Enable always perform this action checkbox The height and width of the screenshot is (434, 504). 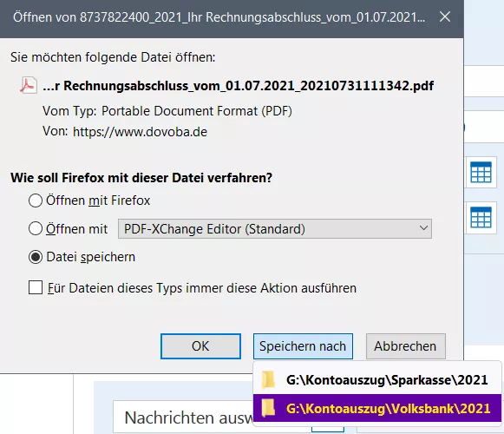coord(36,287)
